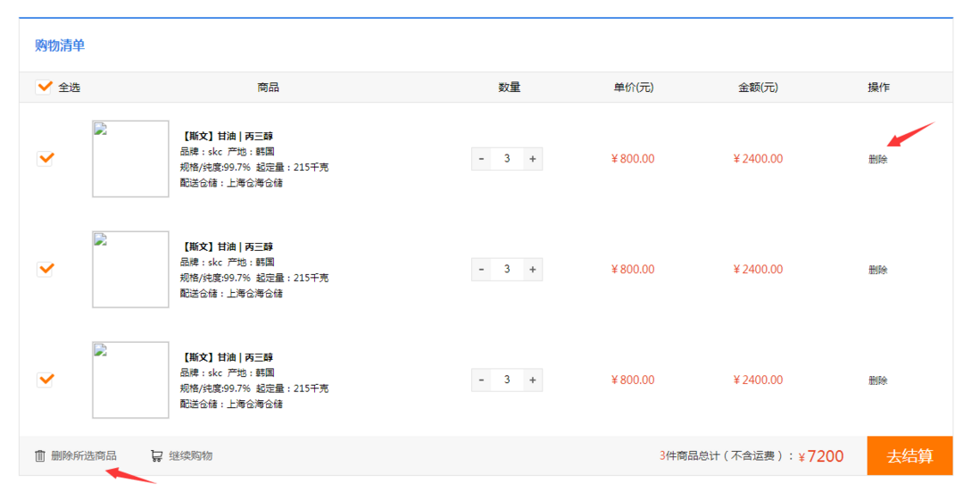
Task: Click the ¥800.00 unit price in first row
Action: click(633, 159)
